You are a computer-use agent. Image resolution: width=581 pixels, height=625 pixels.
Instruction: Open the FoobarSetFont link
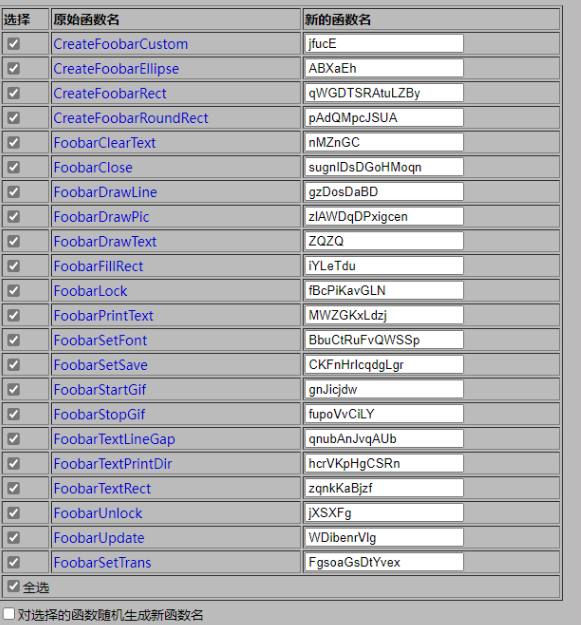[100, 340]
